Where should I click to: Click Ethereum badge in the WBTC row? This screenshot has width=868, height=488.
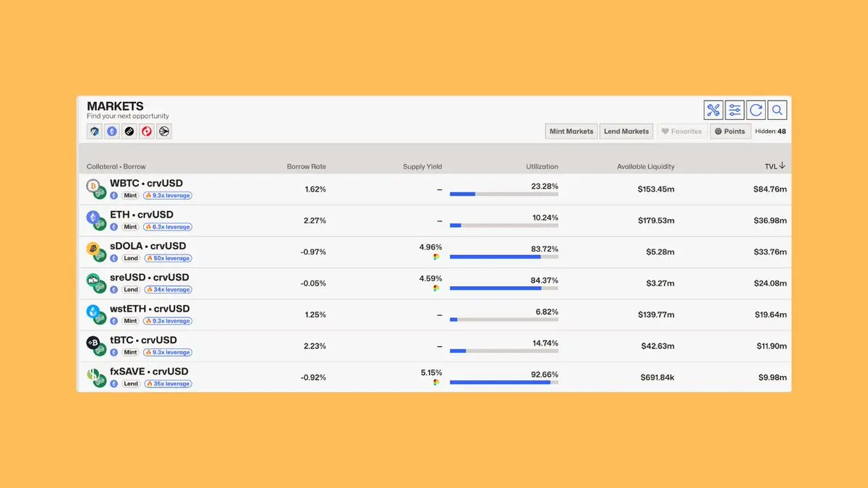pyautogui.click(x=114, y=196)
